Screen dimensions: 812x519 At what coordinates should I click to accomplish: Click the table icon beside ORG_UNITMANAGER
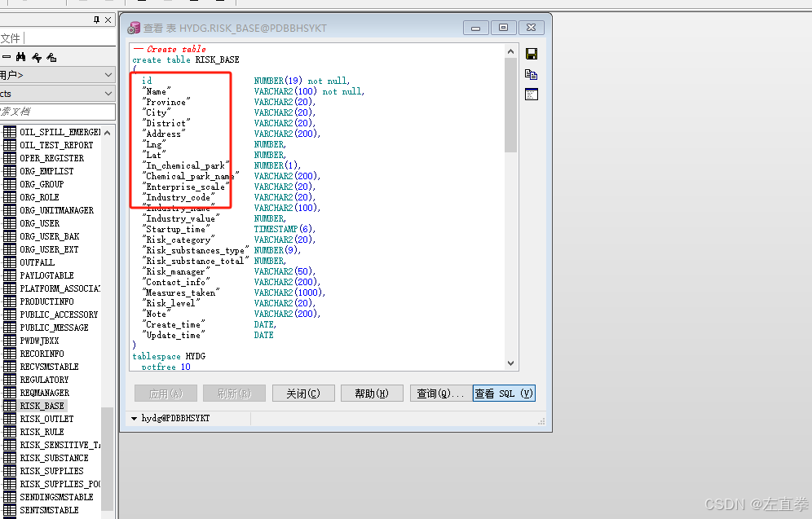(x=10, y=210)
